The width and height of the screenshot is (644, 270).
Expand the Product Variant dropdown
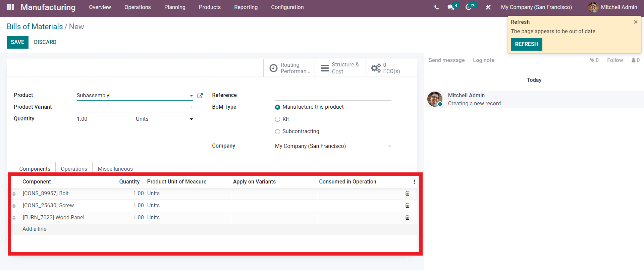click(x=191, y=108)
